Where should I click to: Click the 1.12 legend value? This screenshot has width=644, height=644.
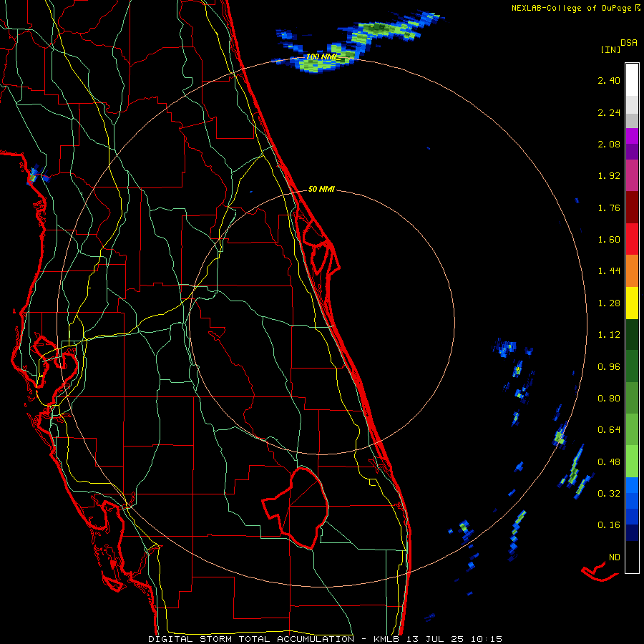[x=609, y=335]
